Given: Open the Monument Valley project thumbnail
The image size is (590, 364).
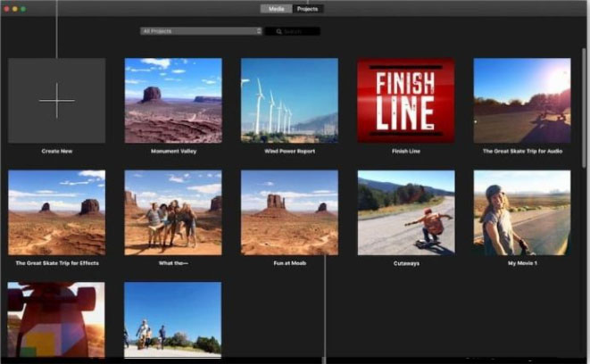Looking at the screenshot, I should coord(173,101).
